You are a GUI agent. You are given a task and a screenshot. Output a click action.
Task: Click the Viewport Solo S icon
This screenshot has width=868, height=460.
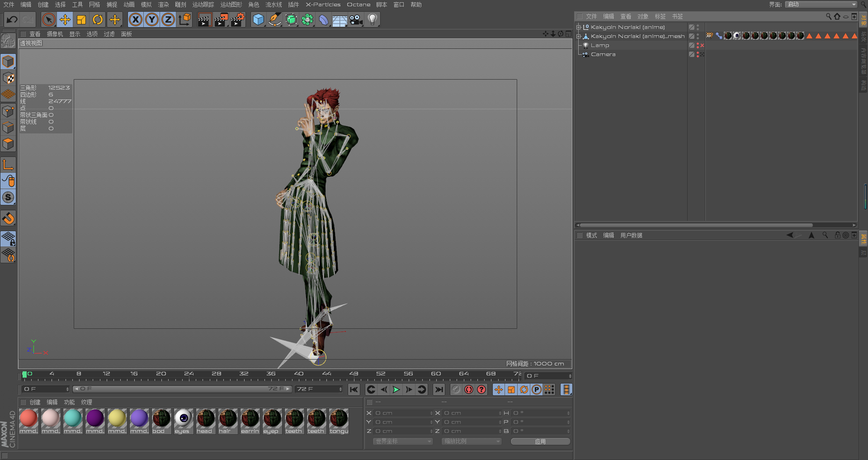click(x=8, y=197)
